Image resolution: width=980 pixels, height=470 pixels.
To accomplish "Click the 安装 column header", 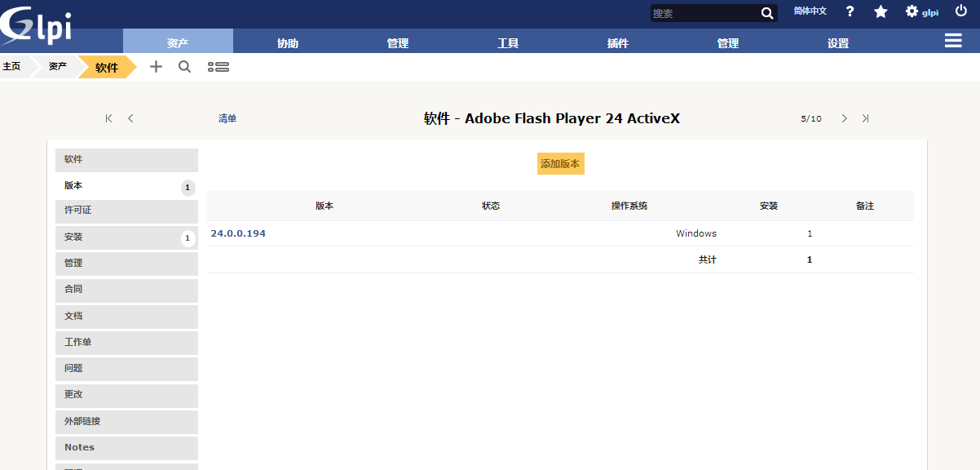I will pos(769,206).
